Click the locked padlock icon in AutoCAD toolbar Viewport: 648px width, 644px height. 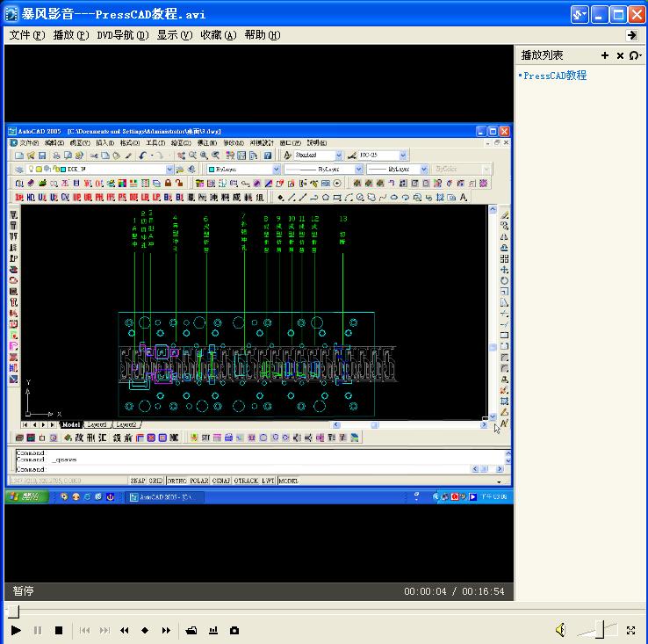point(168,183)
